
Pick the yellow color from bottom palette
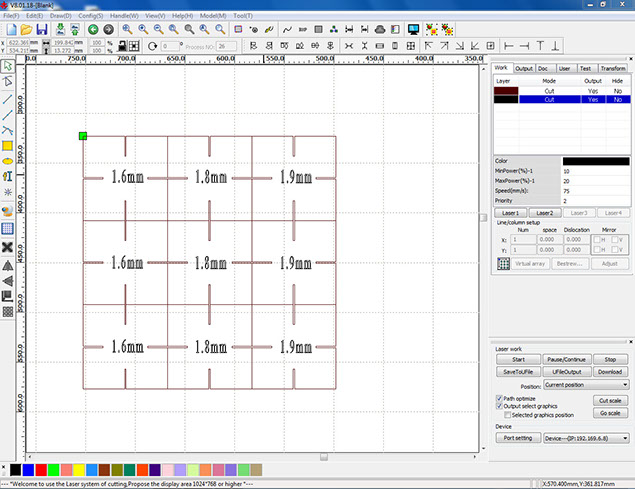pyautogui.click(x=79, y=470)
